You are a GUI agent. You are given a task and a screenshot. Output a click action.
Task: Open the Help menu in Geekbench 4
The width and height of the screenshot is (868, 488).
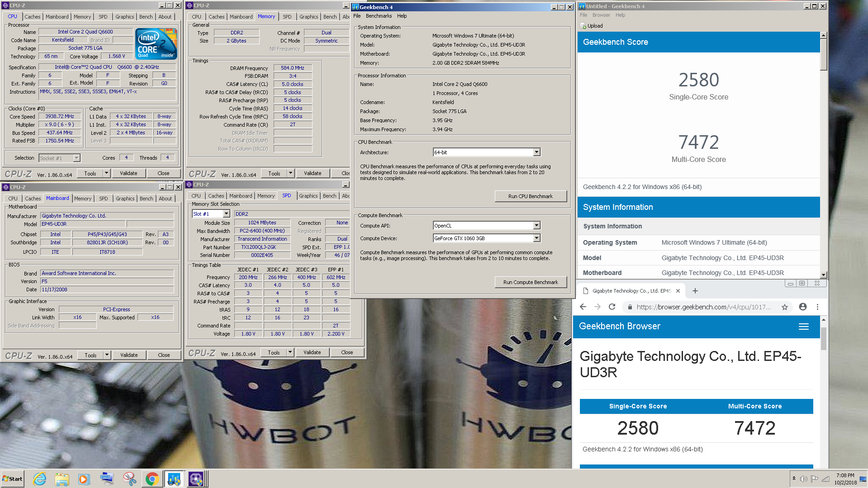point(402,16)
